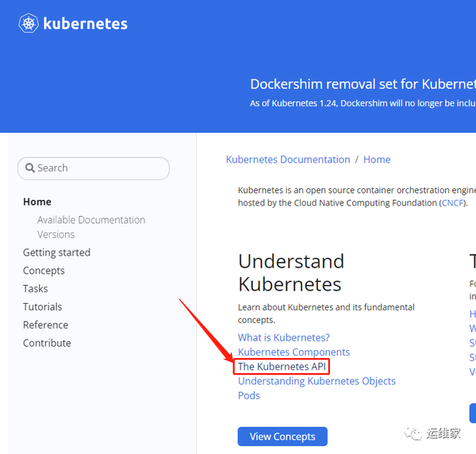476x454 pixels.
Task: Select Home in the sidebar
Action: click(x=37, y=202)
